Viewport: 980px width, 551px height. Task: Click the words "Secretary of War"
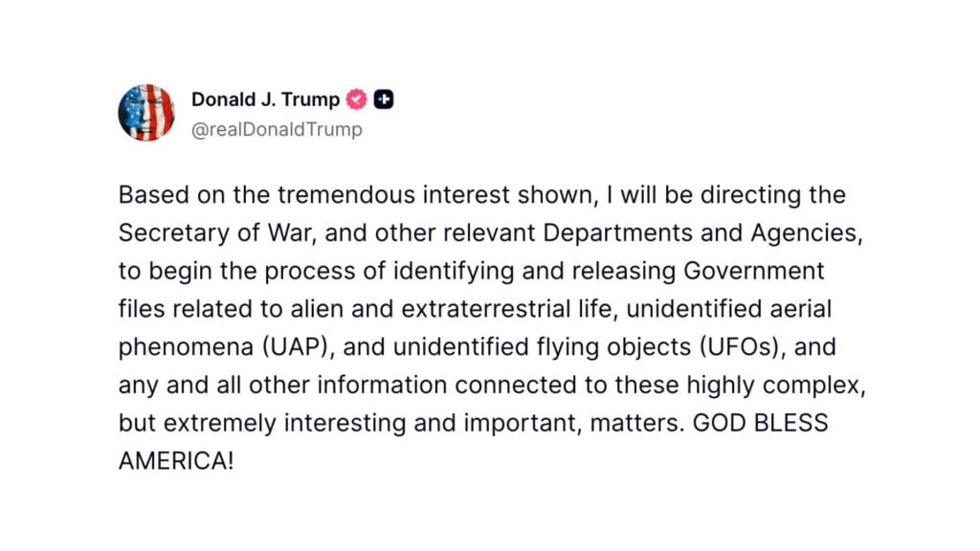tap(202, 232)
